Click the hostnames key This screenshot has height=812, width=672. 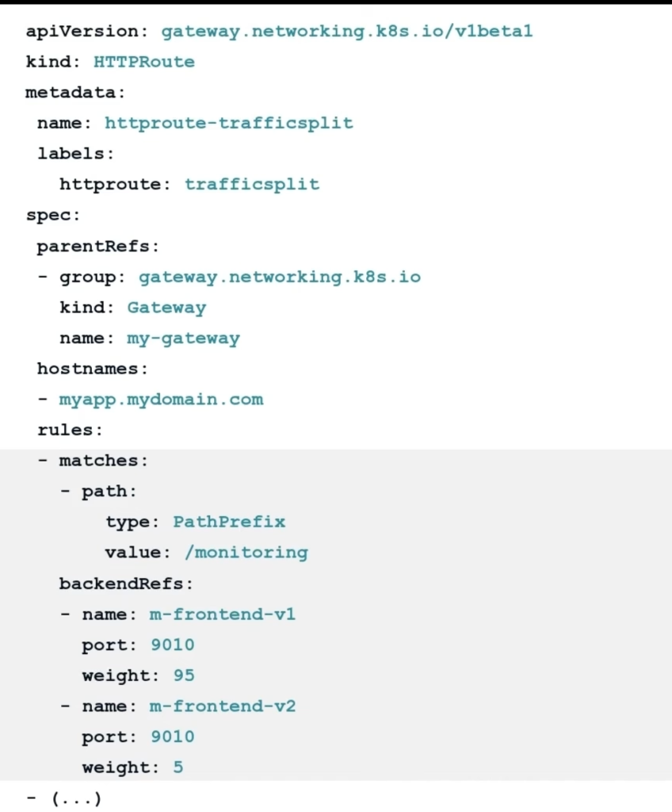92,370
